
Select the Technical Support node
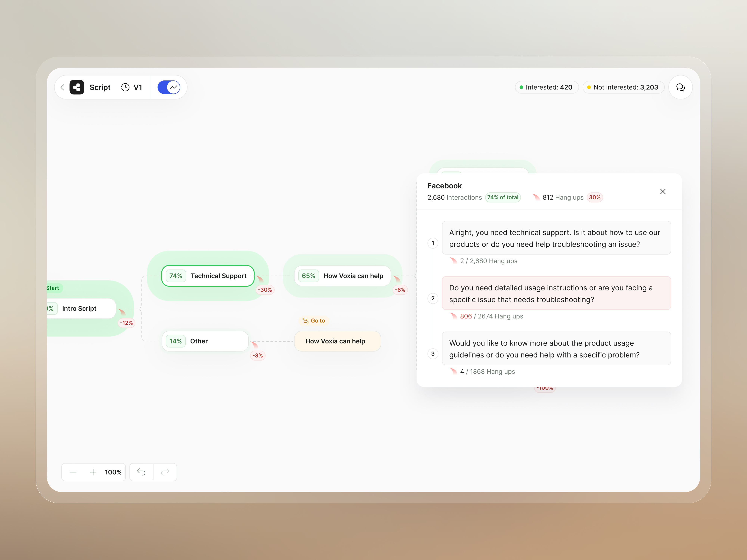208,276
